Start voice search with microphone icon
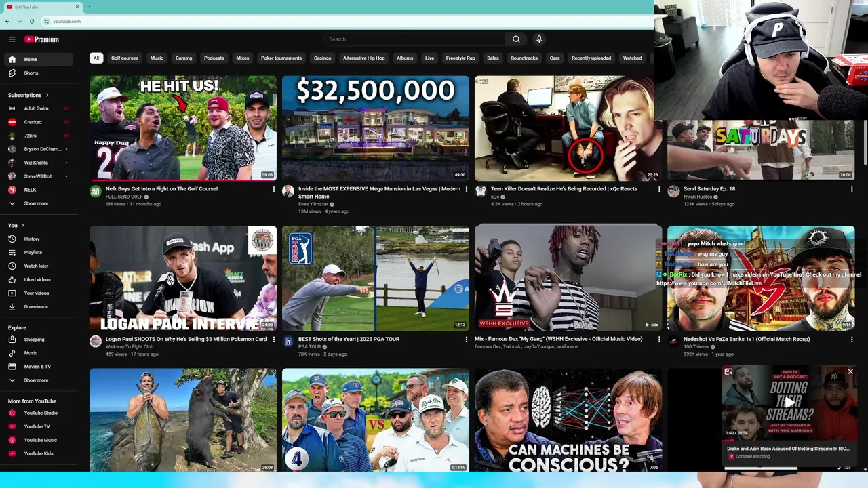868x488 pixels. click(x=539, y=39)
